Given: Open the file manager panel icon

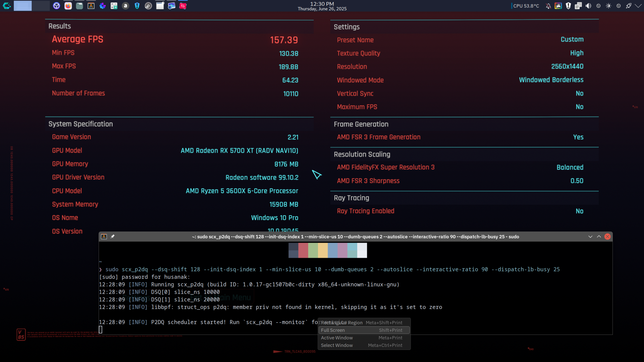Looking at the screenshot, I should click(79, 6).
